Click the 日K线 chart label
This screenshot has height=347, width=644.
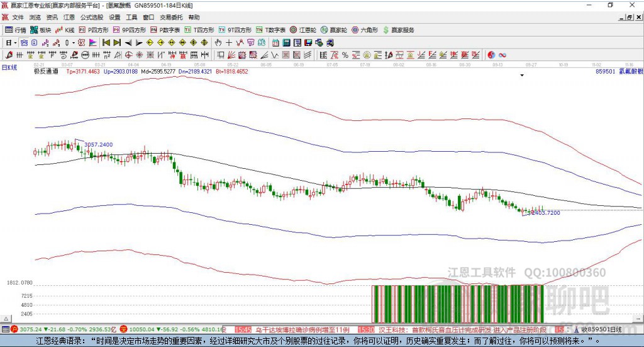9,67
